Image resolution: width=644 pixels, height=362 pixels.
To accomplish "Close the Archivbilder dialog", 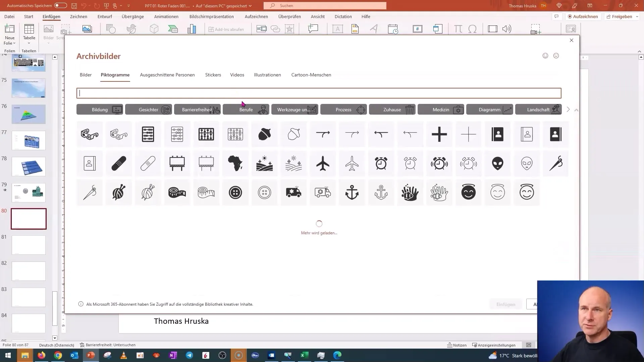I will point(572,40).
